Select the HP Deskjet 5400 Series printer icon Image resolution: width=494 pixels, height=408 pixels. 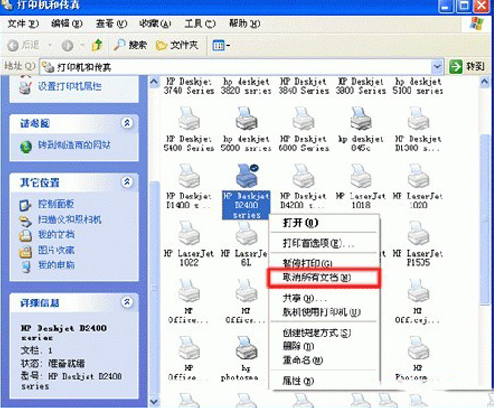(x=189, y=119)
